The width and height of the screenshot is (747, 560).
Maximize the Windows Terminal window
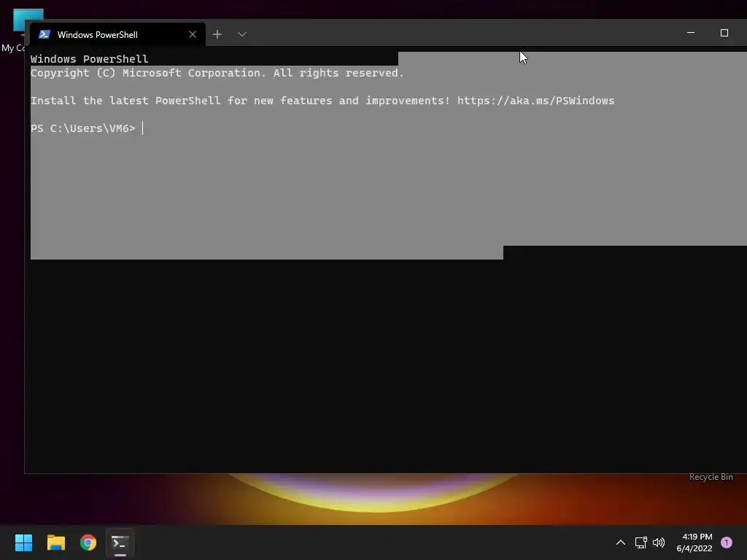(724, 33)
